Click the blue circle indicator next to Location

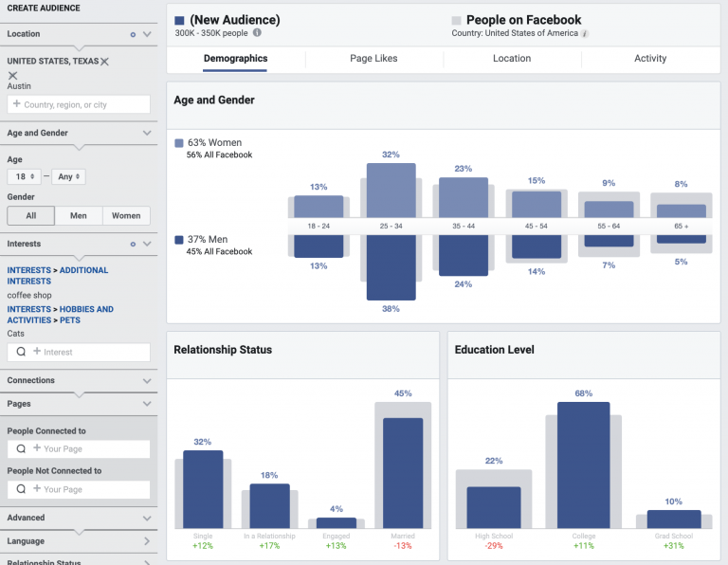pos(132,34)
